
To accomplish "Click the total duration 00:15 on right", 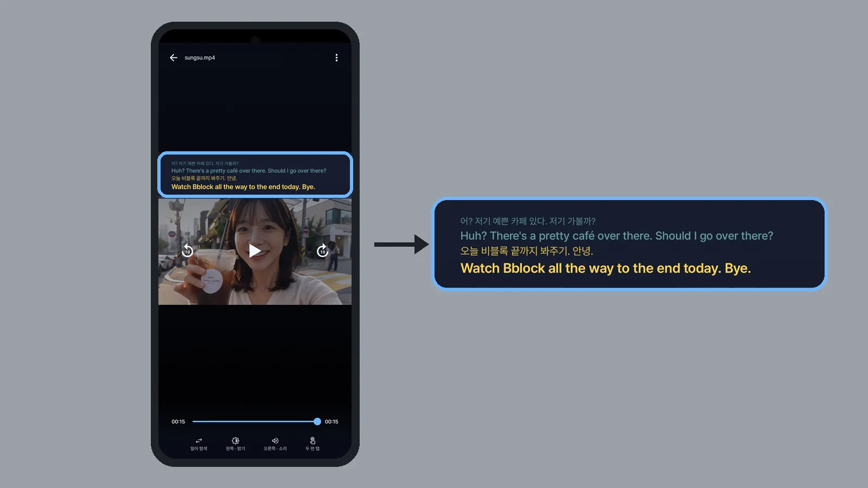I will coord(331,421).
